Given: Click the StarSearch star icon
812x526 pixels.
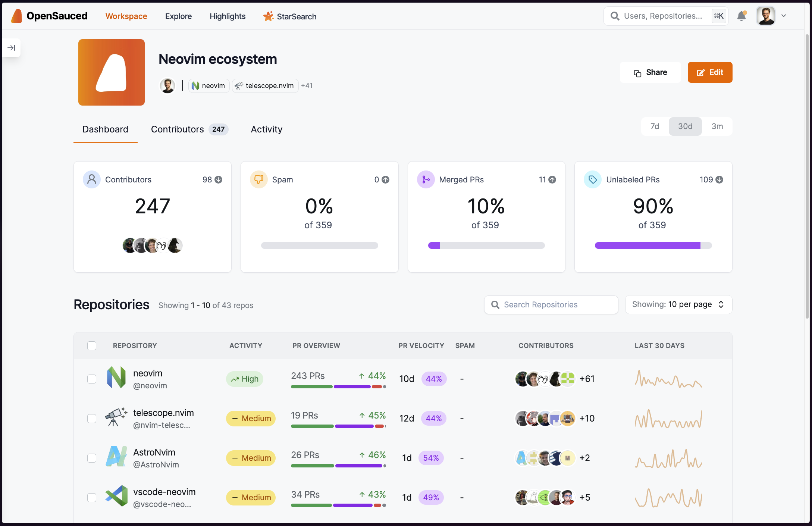Looking at the screenshot, I should tap(268, 16).
